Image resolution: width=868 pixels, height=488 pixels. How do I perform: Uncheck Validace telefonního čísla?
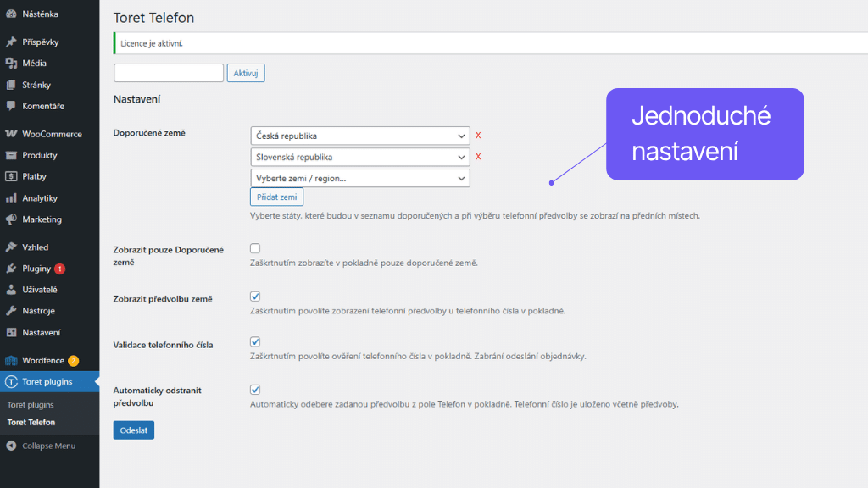pos(254,343)
